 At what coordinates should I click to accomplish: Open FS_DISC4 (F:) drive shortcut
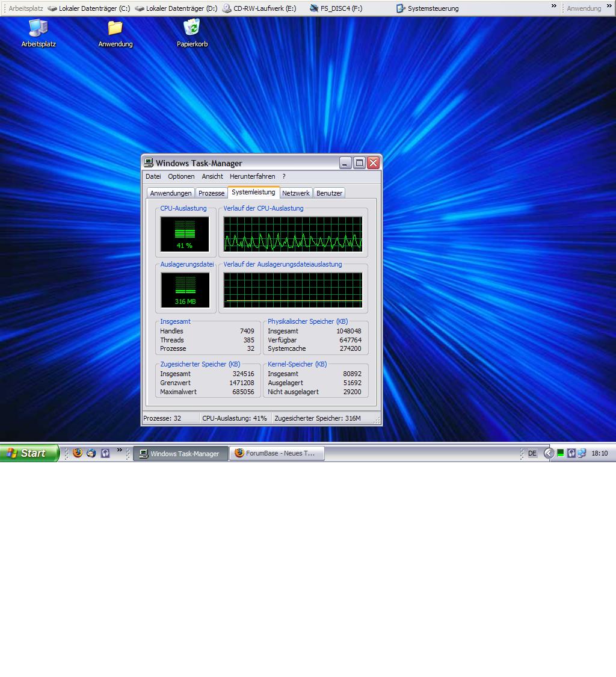coord(336,8)
